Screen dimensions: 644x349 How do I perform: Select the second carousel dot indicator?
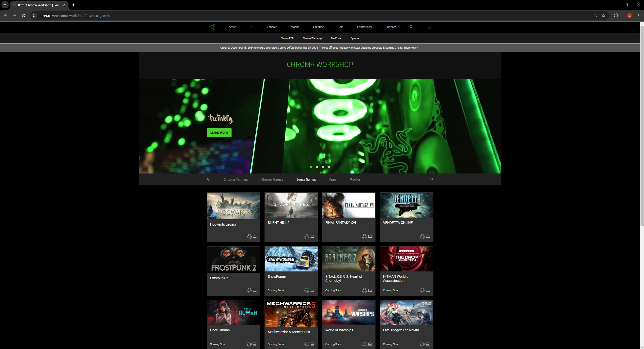(317, 167)
